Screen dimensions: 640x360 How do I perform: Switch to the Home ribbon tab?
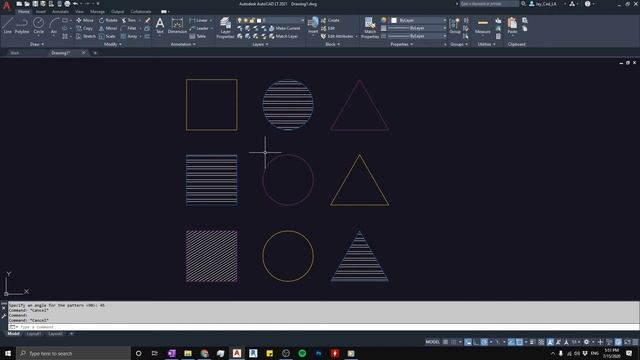24,12
